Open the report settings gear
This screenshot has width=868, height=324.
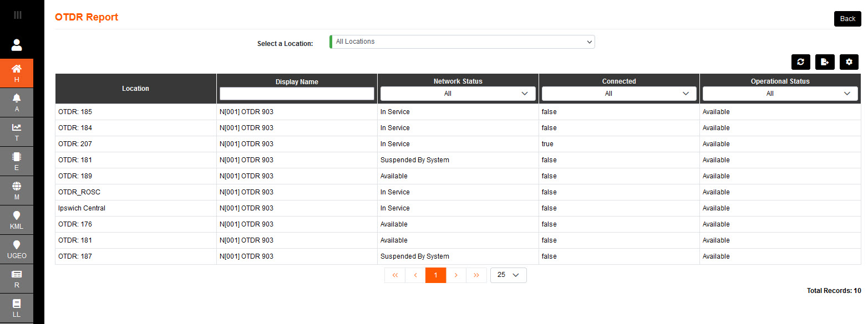tap(849, 62)
